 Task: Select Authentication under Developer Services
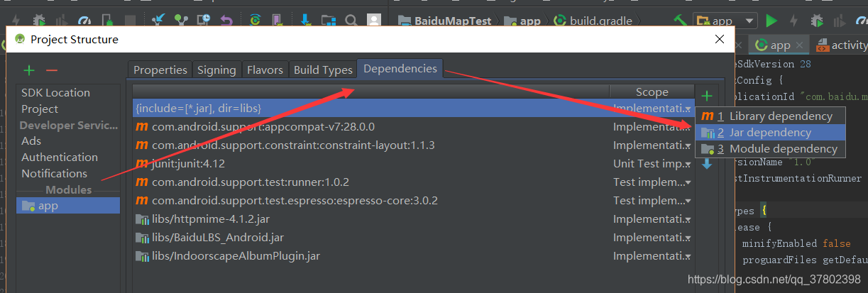pos(60,157)
